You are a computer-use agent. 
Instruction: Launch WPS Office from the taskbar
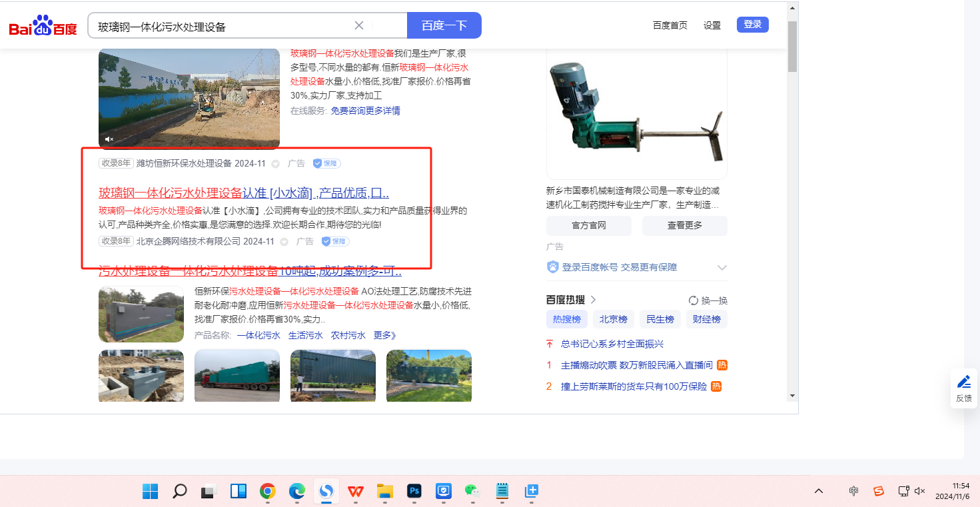(356, 492)
